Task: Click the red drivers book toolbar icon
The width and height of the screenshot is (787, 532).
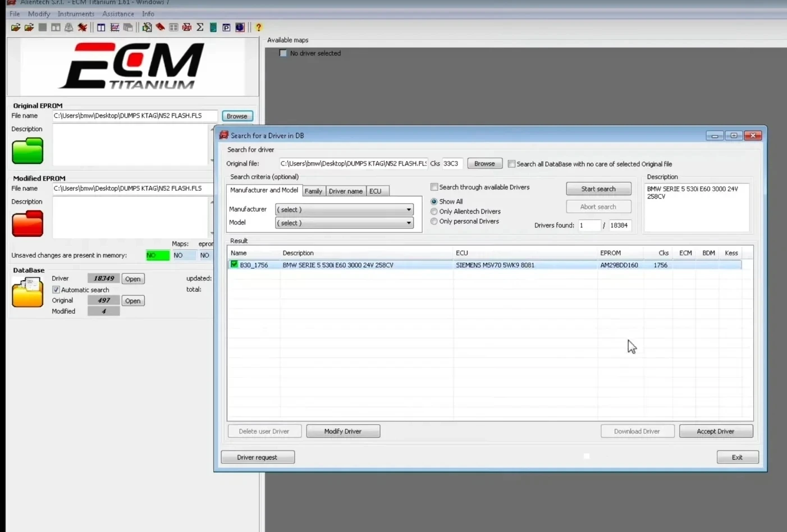Action: [159, 27]
